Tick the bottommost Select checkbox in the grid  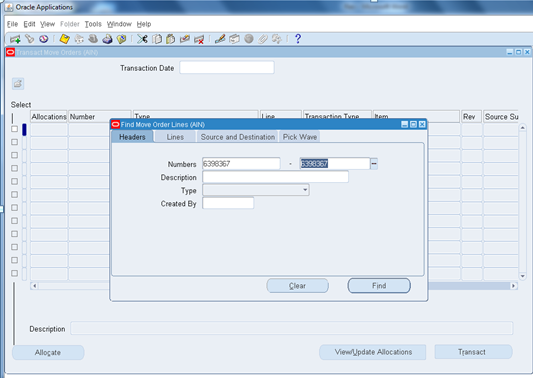14,273
